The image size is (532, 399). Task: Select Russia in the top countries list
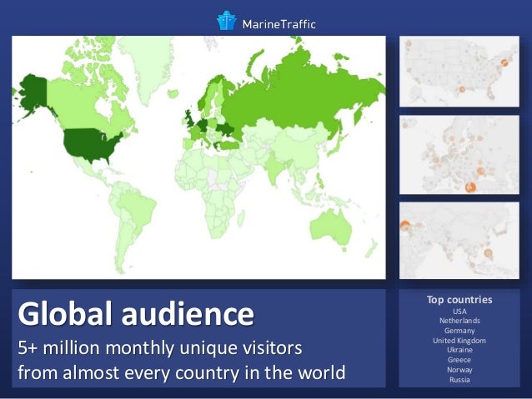tap(459, 380)
